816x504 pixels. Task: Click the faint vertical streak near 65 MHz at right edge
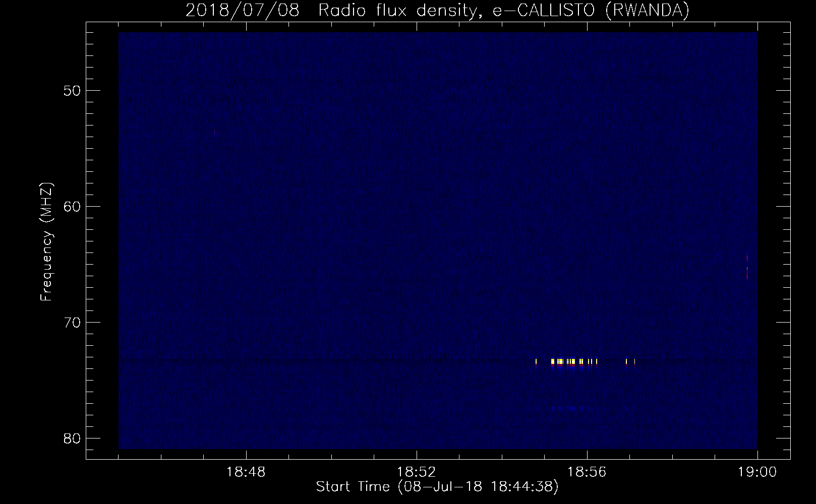747,266
